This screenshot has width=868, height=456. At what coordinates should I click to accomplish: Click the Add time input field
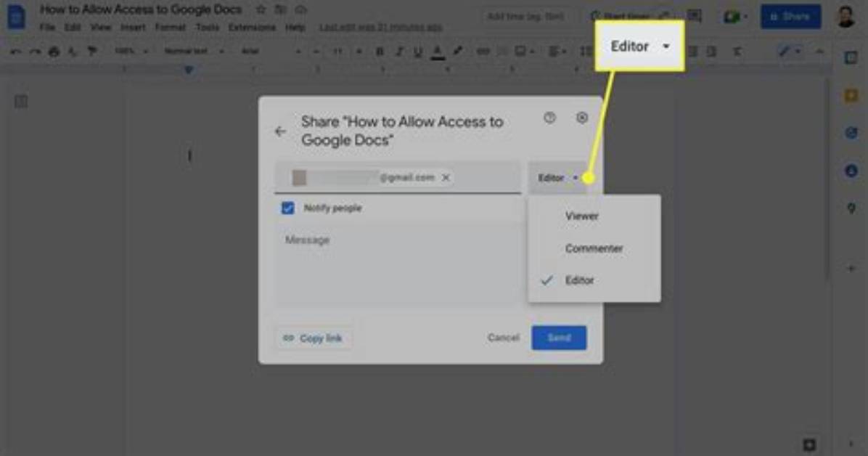[x=526, y=17]
